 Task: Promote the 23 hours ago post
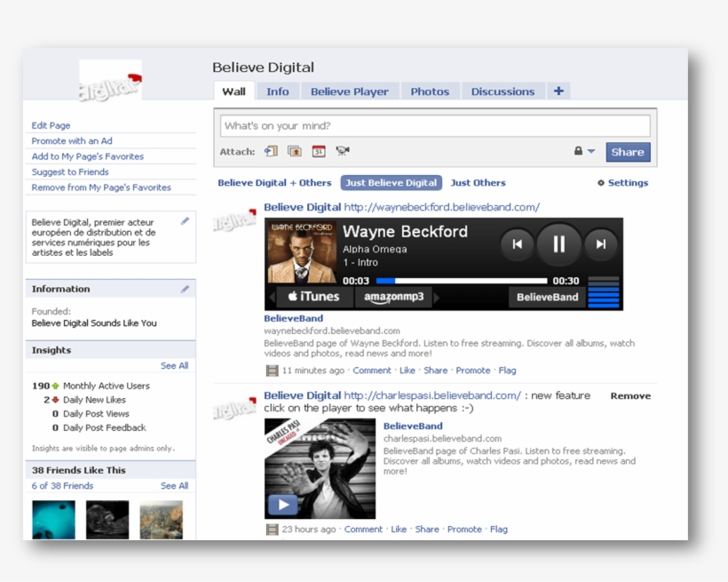(x=464, y=530)
